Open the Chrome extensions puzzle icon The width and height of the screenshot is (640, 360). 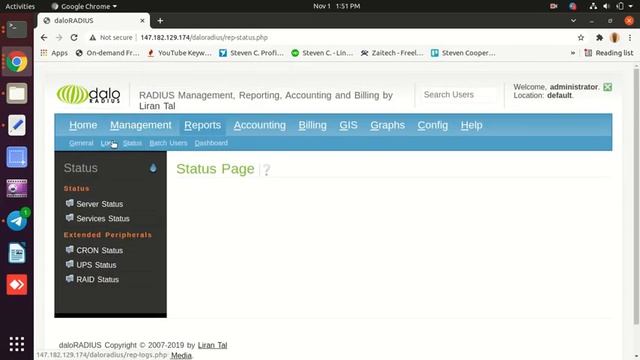pyautogui.click(x=599, y=38)
